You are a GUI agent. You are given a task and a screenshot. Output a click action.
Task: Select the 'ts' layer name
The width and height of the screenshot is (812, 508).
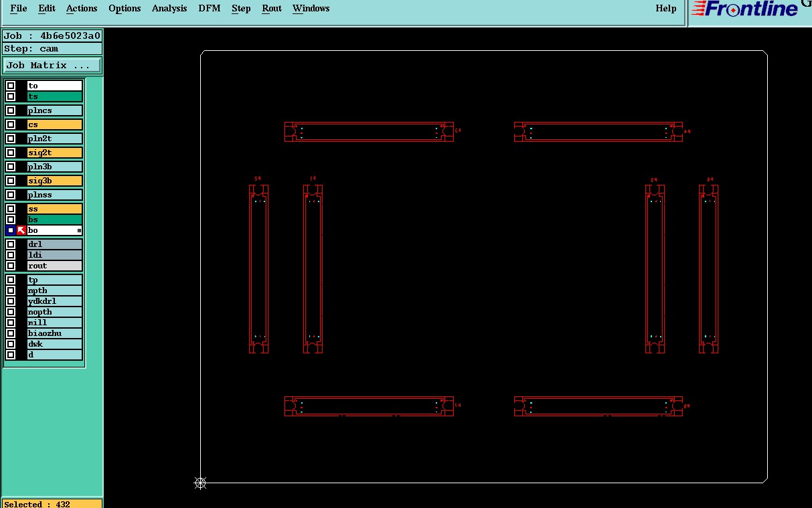[55, 96]
